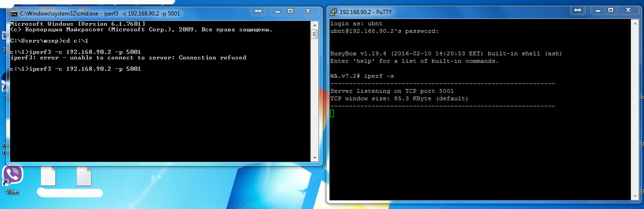The height and width of the screenshot is (209, 644).
Task: Close the cmd.exe window
Action: tap(307, 11)
